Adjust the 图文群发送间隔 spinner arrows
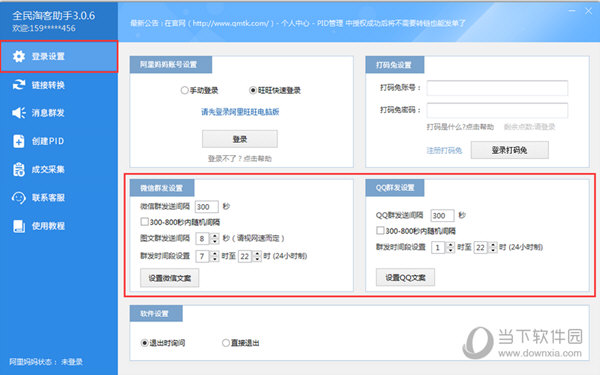 click(x=215, y=238)
